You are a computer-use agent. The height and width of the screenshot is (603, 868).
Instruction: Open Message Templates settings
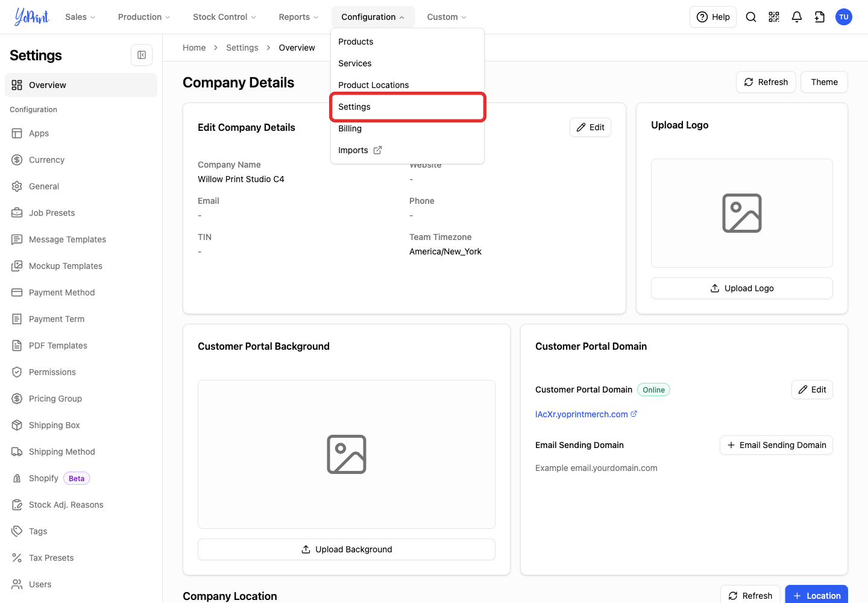pyautogui.click(x=81, y=239)
